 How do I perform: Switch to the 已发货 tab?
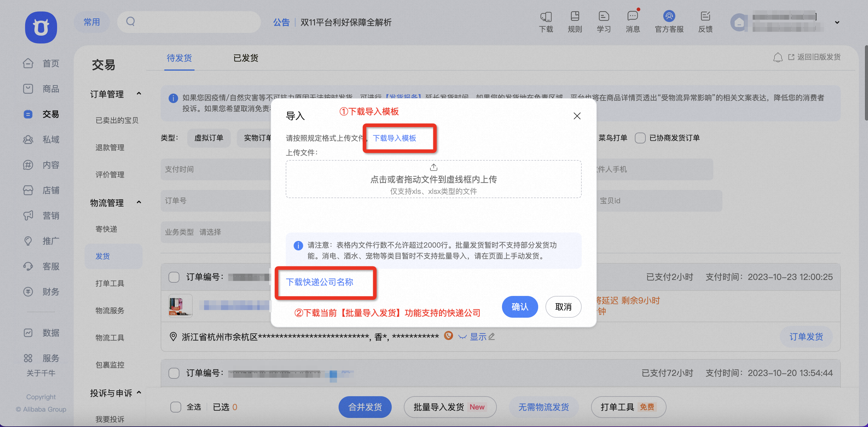246,58
